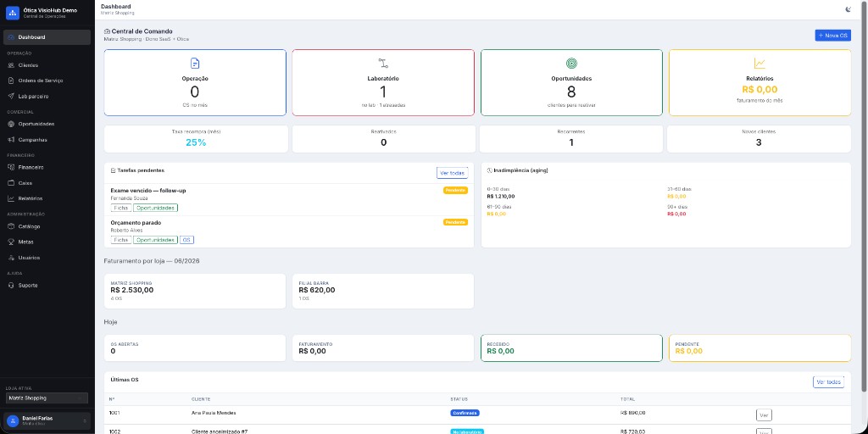Click the 25% Taxa recompra value
The image size is (868, 434).
196,142
